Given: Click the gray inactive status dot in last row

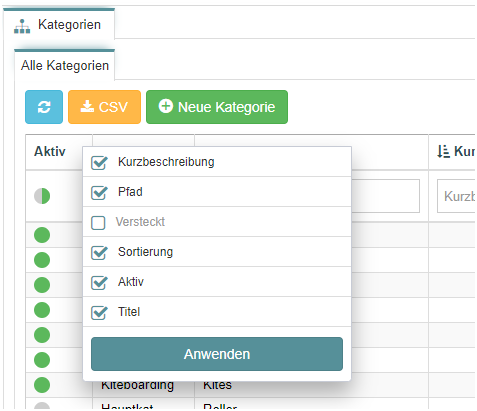Looking at the screenshot, I should tap(42, 406).
